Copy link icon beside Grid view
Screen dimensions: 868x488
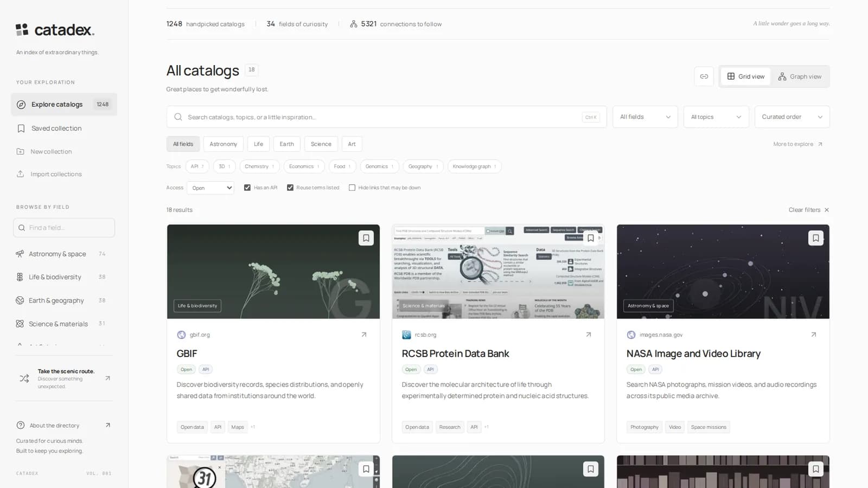[704, 76]
